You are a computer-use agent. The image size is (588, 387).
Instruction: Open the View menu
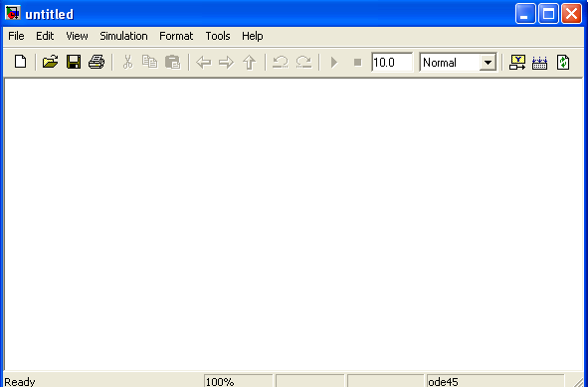point(77,36)
